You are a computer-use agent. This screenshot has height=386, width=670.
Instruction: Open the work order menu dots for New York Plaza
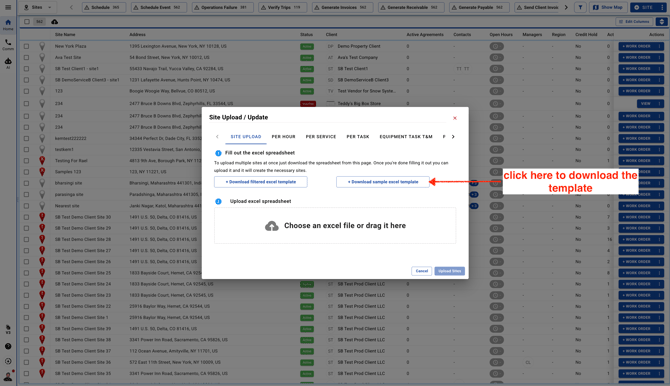point(659,46)
